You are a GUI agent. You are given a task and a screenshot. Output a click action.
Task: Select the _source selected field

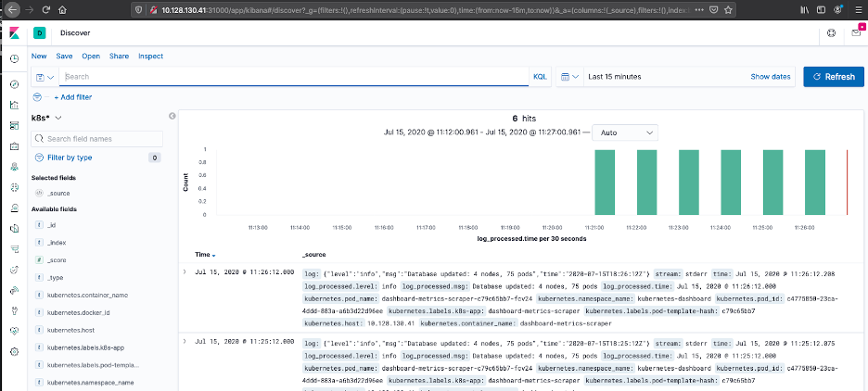tap(58, 194)
